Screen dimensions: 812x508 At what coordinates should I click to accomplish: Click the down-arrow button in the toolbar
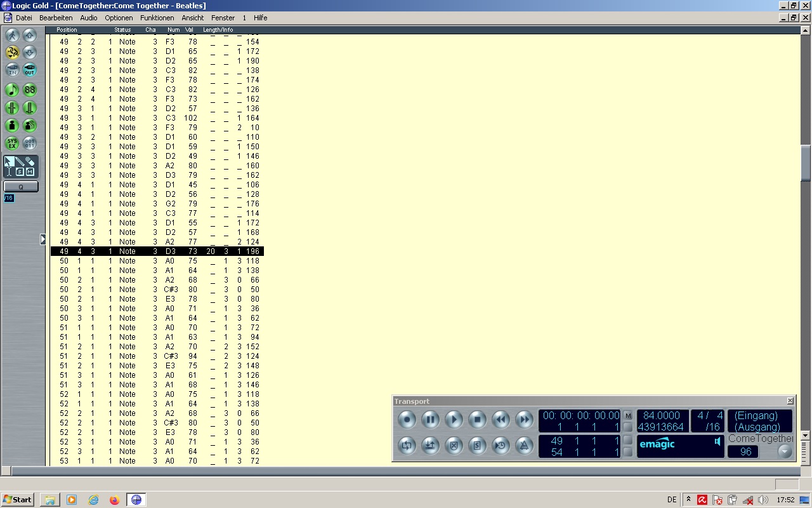tap(30, 52)
